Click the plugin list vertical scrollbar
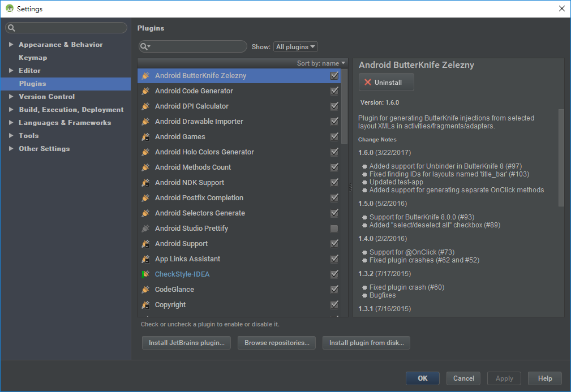This screenshot has height=392, width=571. click(x=345, y=106)
